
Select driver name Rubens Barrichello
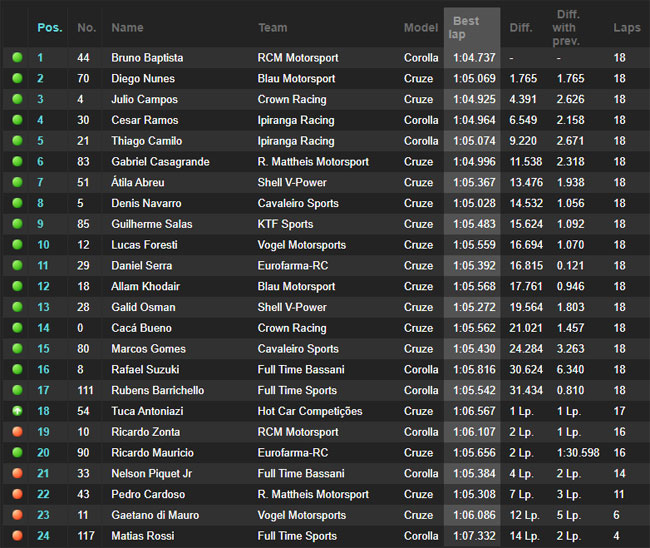pyautogui.click(x=158, y=390)
